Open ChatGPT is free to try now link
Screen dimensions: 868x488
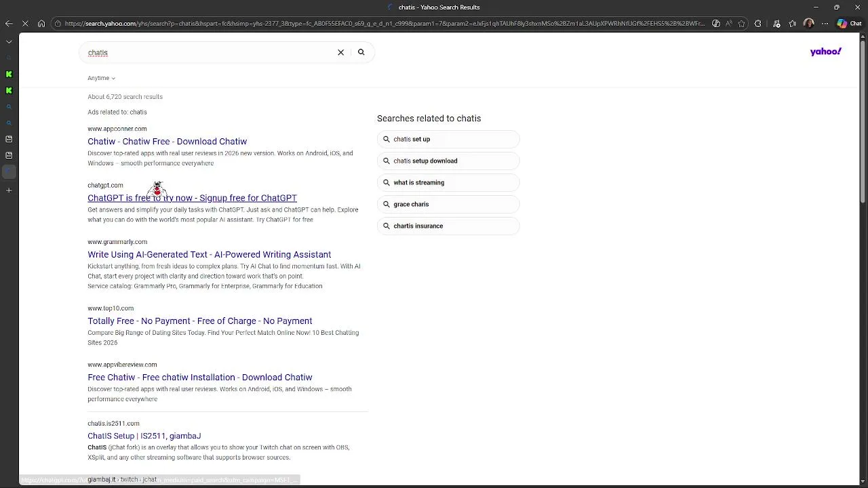(192, 198)
